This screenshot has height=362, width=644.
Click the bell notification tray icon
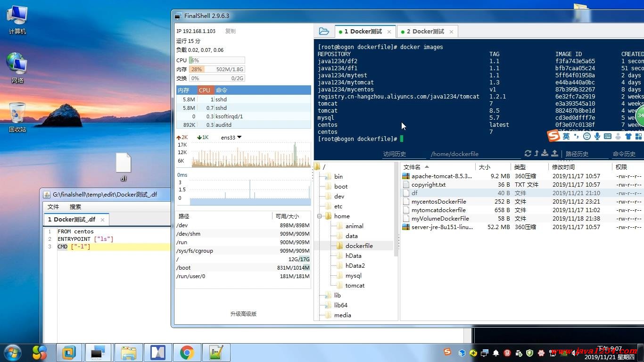tap(496, 353)
